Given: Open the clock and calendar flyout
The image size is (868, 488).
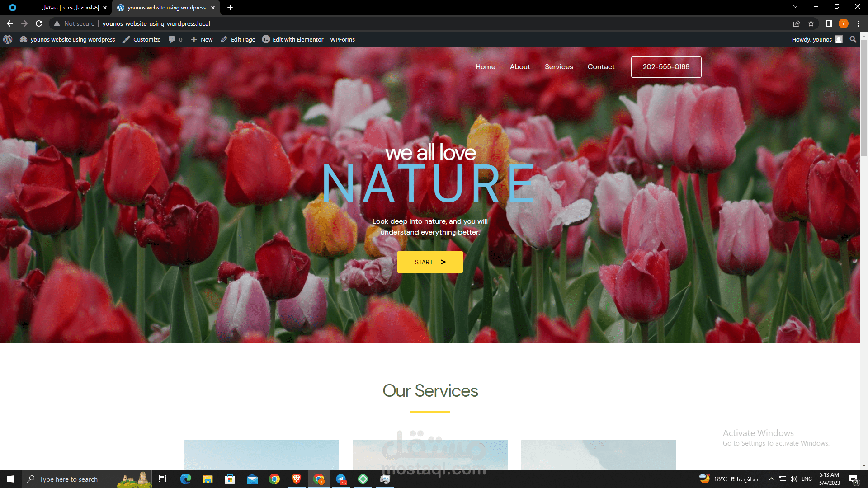Looking at the screenshot, I should [x=829, y=479].
